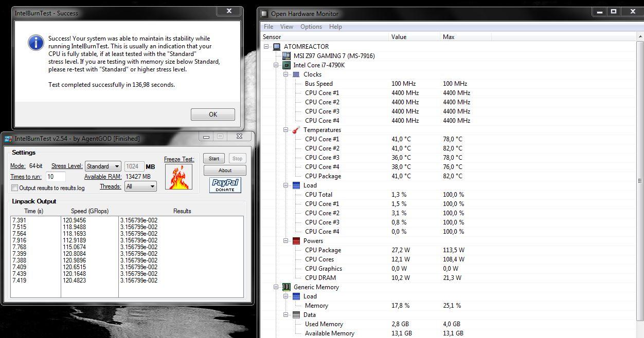Select the CPU Package temperature row
The width and height of the screenshot is (644, 338).
point(448,176)
